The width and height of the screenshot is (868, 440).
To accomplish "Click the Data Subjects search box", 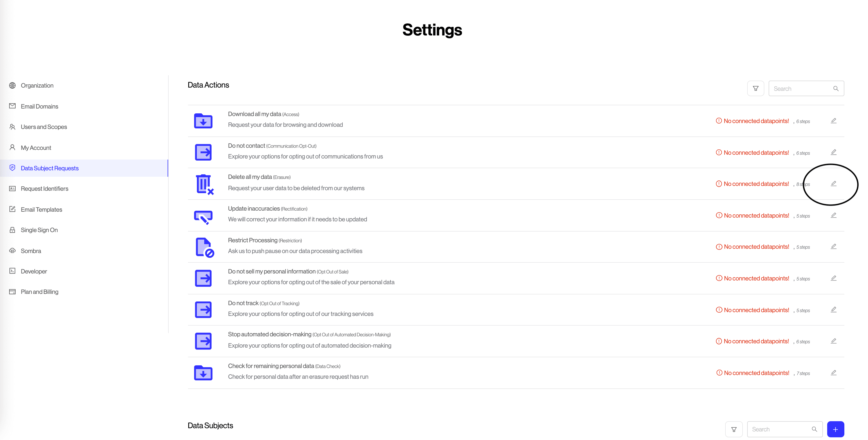I will click(780, 429).
